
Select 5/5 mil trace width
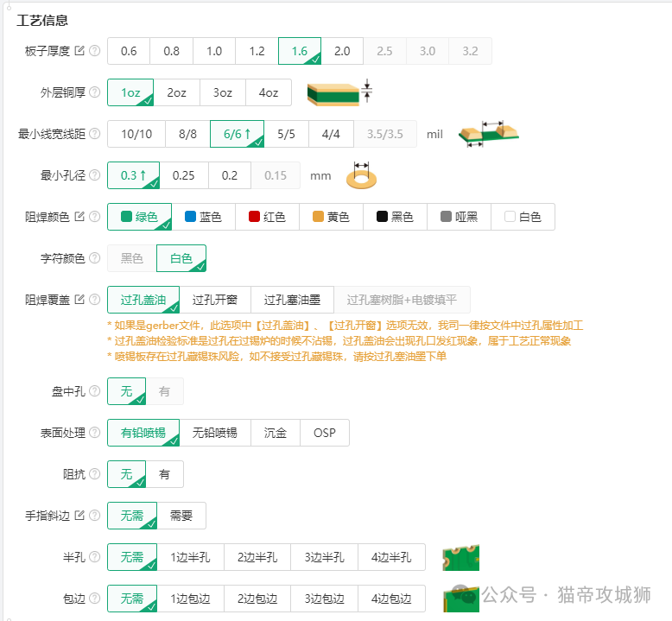pyautogui.click(x=286, y=134)
